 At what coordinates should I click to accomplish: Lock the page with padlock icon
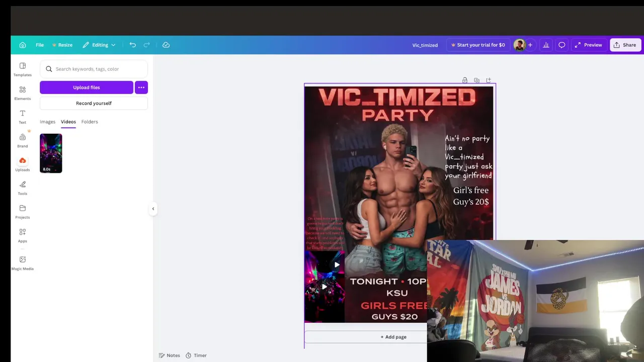click(x=464, y=80)
